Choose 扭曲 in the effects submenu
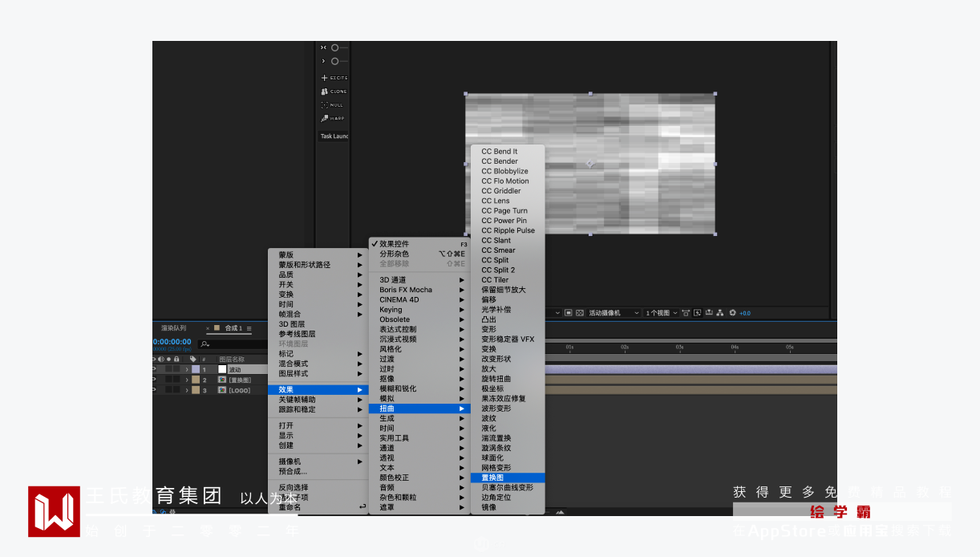 (419, 409)
